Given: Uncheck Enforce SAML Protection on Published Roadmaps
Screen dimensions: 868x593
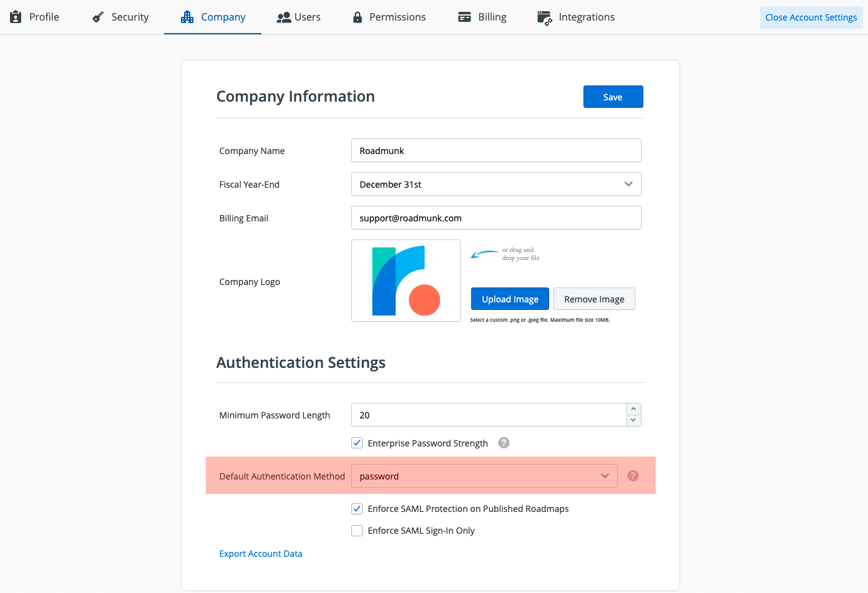Looking at the screenshot, I should point(357,509).
